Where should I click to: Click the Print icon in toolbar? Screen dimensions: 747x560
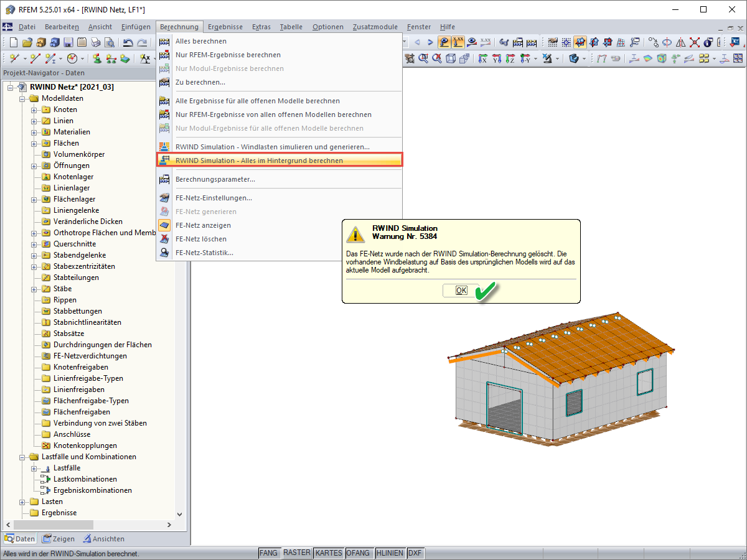point(95,43)
